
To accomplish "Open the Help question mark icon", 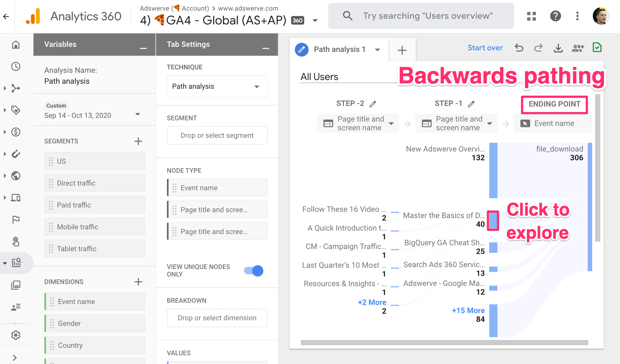I will (556, 16).
